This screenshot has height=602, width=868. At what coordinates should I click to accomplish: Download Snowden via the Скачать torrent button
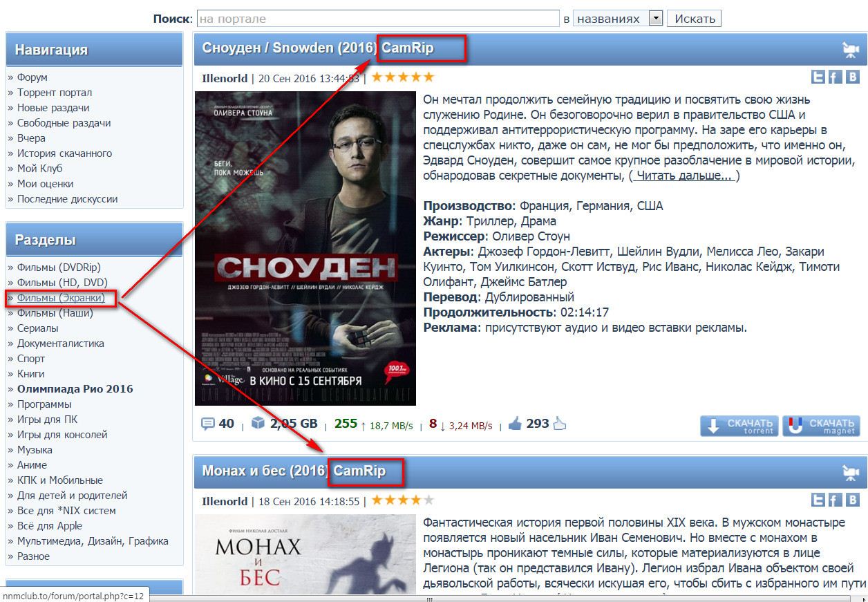(739, 426)
